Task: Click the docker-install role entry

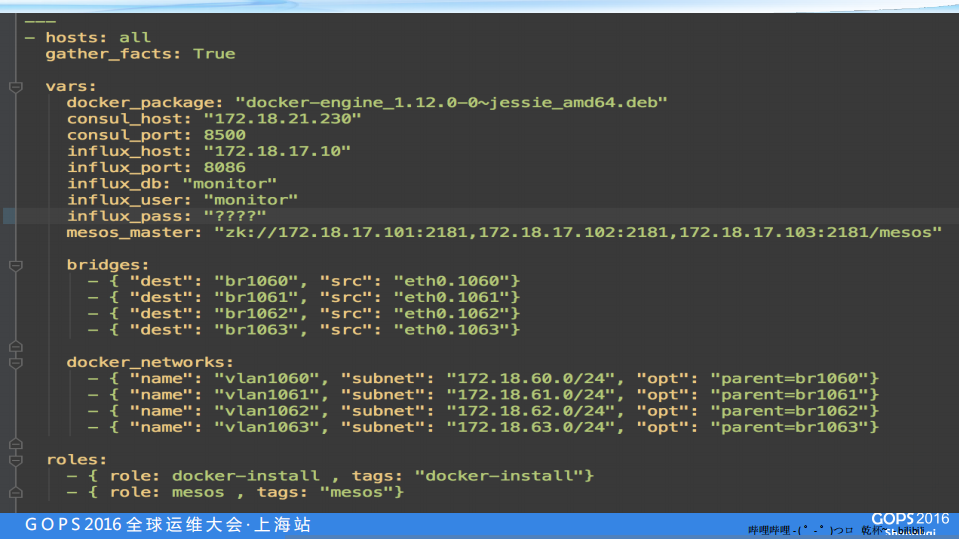Action: coord(330,475)
